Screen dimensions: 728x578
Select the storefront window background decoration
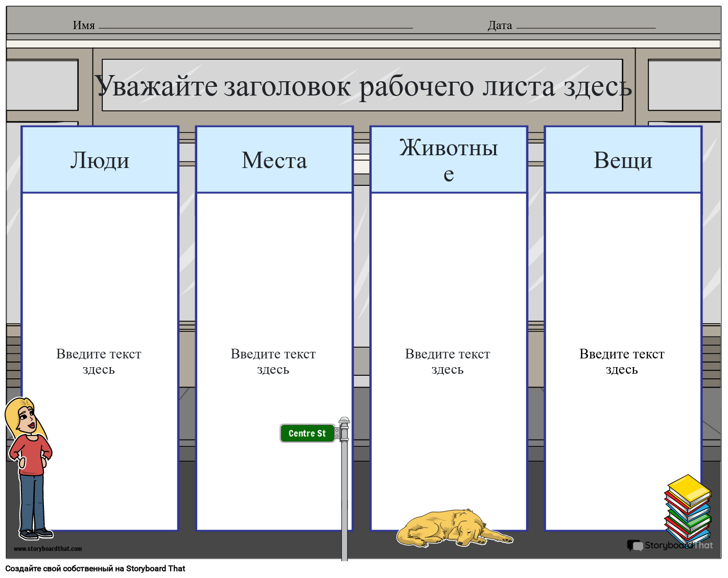pos(41,87)
